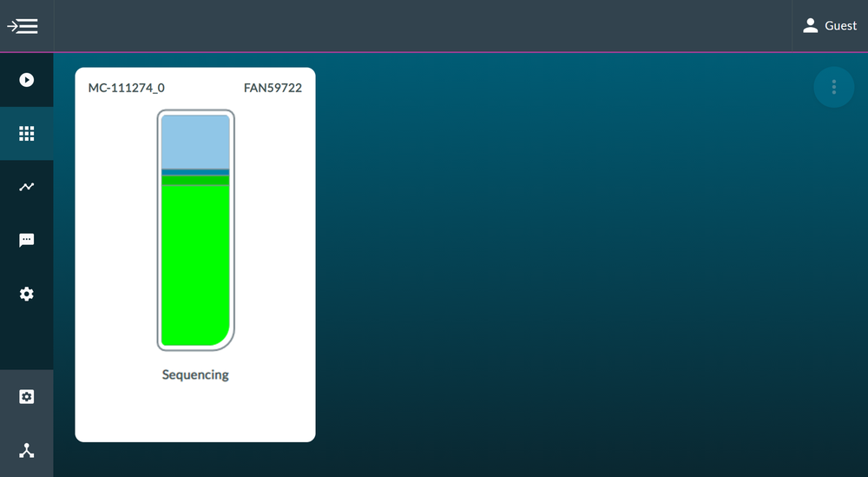Expand the navigation menu with hamburger arrow icon
868x477 pixels.
pyautogui.click(x=23, y=26)
